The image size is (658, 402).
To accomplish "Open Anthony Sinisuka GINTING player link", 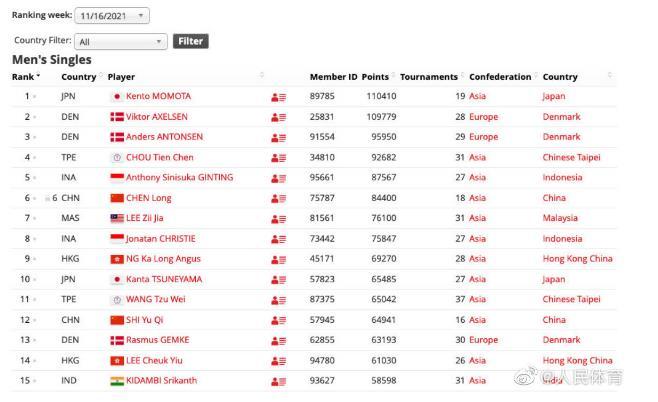I will point(179,178).
